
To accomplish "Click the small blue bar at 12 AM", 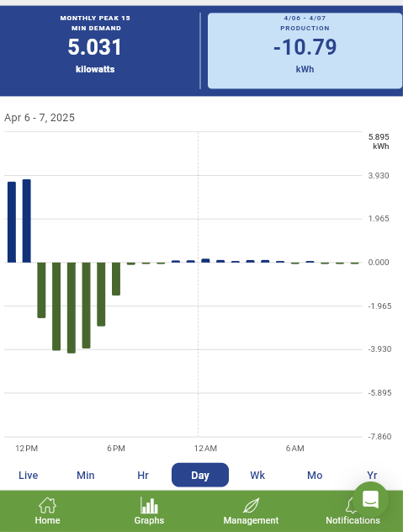I will point(205,261).
